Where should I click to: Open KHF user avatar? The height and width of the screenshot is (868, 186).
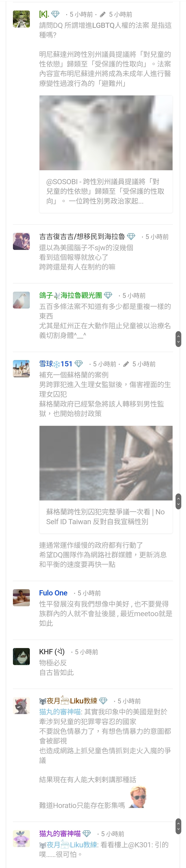(21, 656)
